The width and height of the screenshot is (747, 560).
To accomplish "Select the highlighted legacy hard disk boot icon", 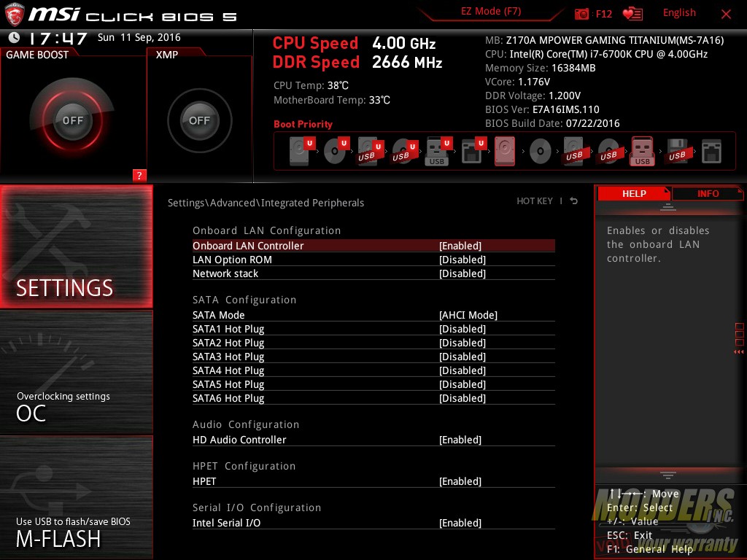I will (x=505, y=152).
